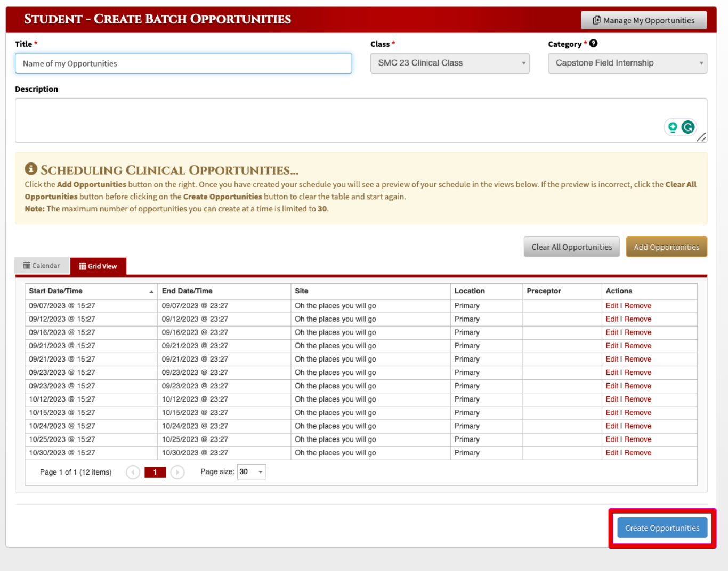The image size is (728, 571).
Task: Switch to the Grid View tab
Action: (x=98, y=266)
